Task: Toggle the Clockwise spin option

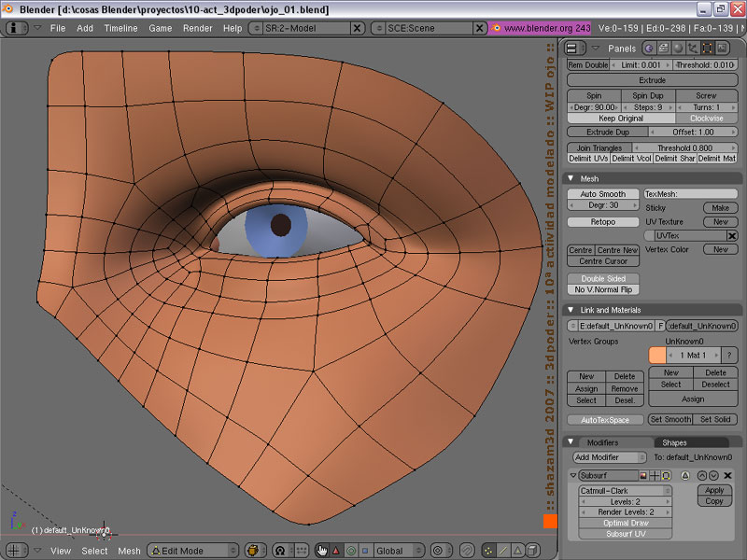Action: [x=706, y=119]
